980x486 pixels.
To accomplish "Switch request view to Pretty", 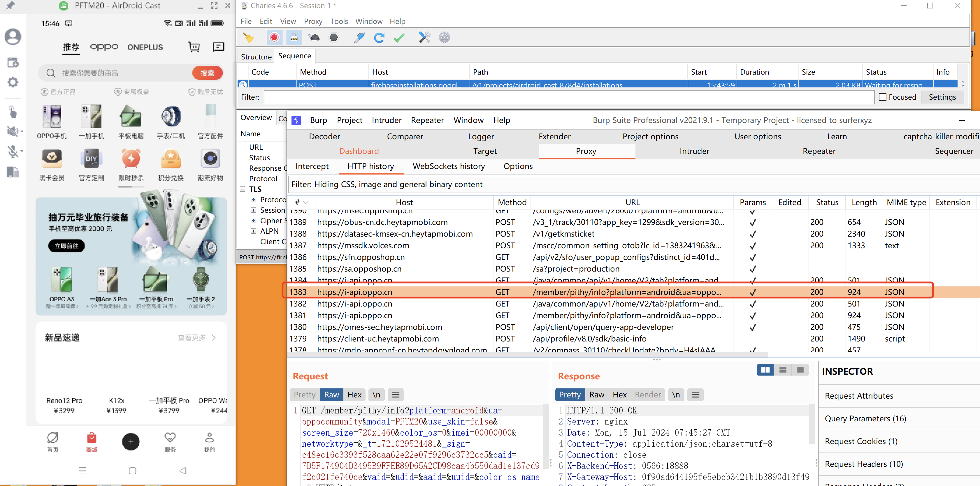I will 304,395.
